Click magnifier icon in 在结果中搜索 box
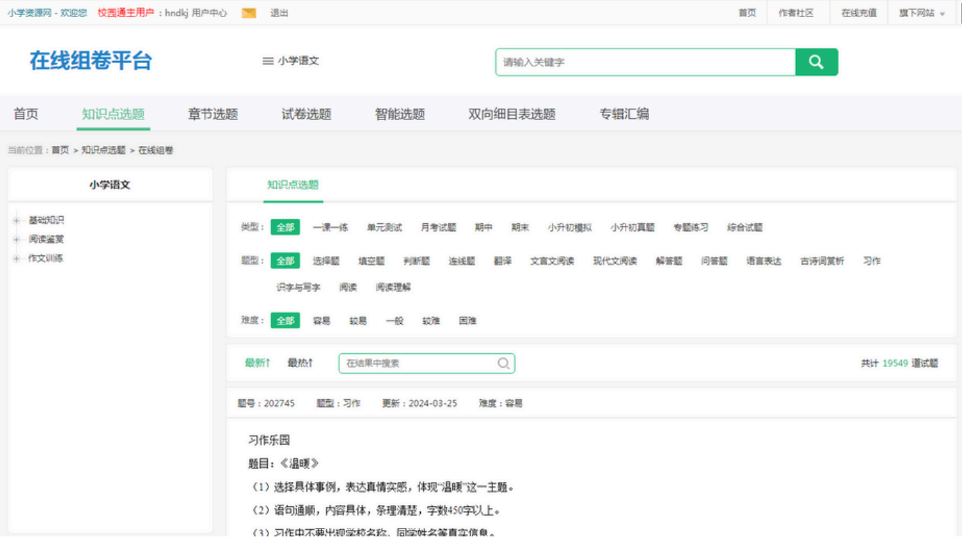Screen dimensions: 962x560 click(503, 363)
